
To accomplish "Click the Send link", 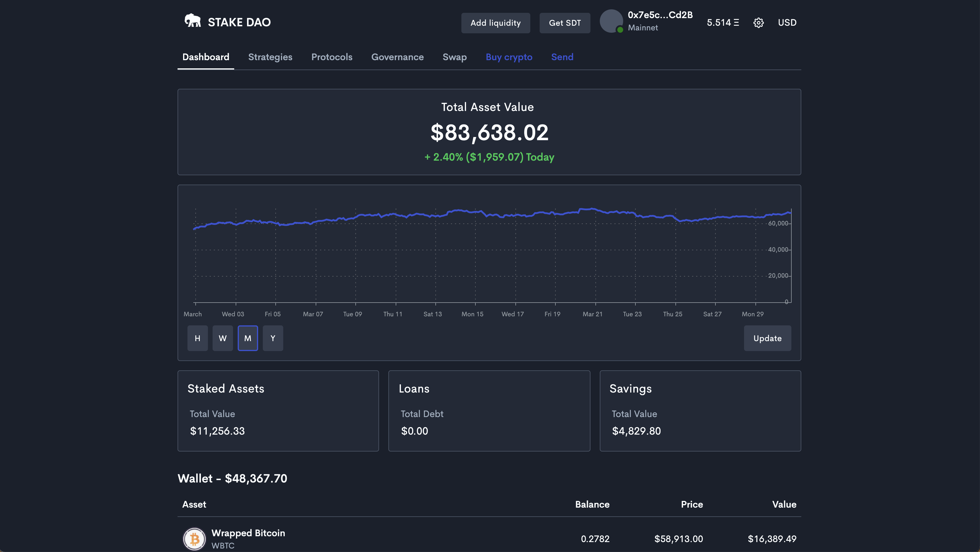I will [562, 57].
